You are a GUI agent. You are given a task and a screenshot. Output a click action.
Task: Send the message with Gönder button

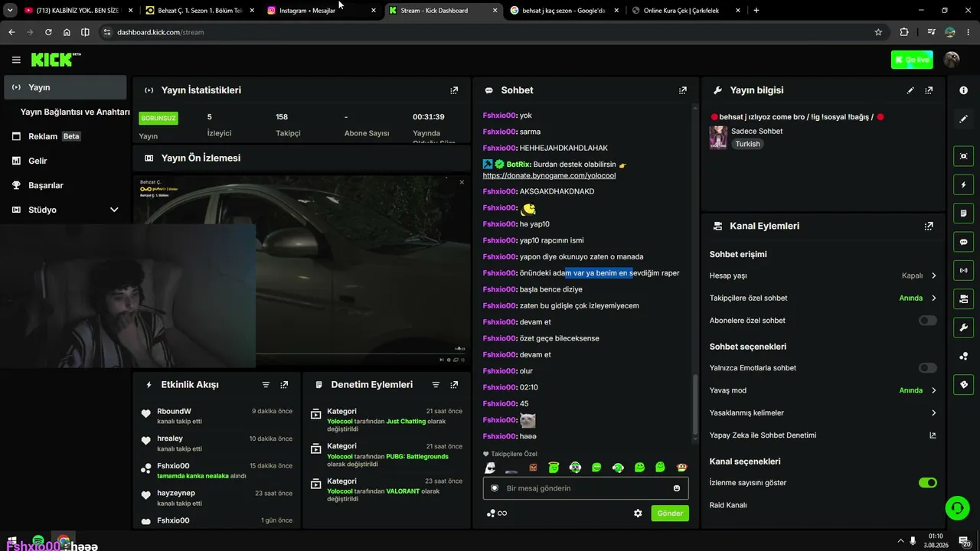[x=670, y=514]
